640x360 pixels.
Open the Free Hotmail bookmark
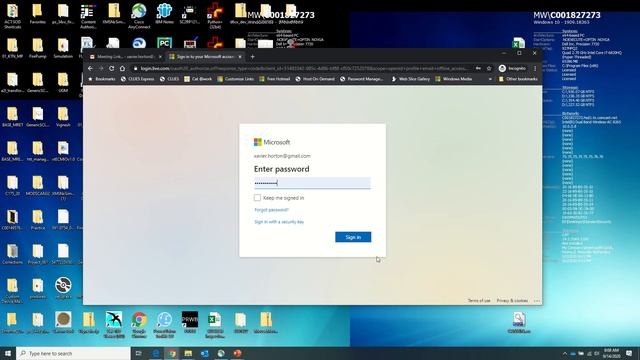pos(275,79)
